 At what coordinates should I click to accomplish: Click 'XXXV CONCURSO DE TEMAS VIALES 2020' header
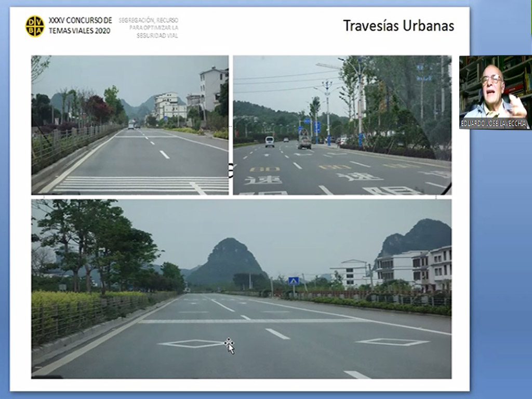(x=80, y=25)
